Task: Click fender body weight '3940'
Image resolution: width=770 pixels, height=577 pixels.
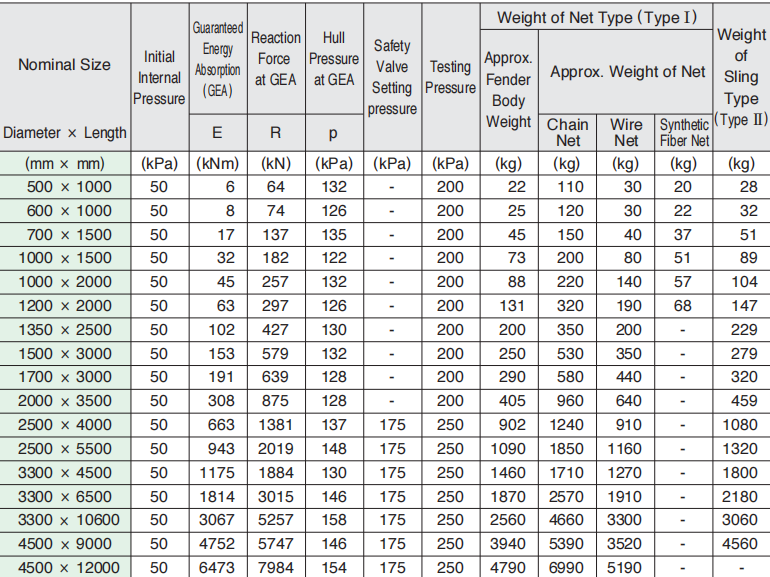Action: [x=508, y=544]
